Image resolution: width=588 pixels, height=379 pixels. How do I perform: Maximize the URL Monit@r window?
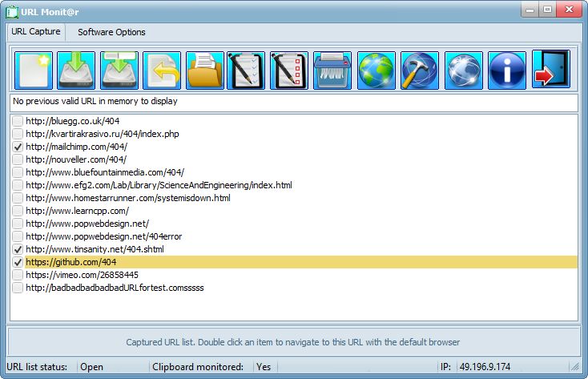(547, 10)
